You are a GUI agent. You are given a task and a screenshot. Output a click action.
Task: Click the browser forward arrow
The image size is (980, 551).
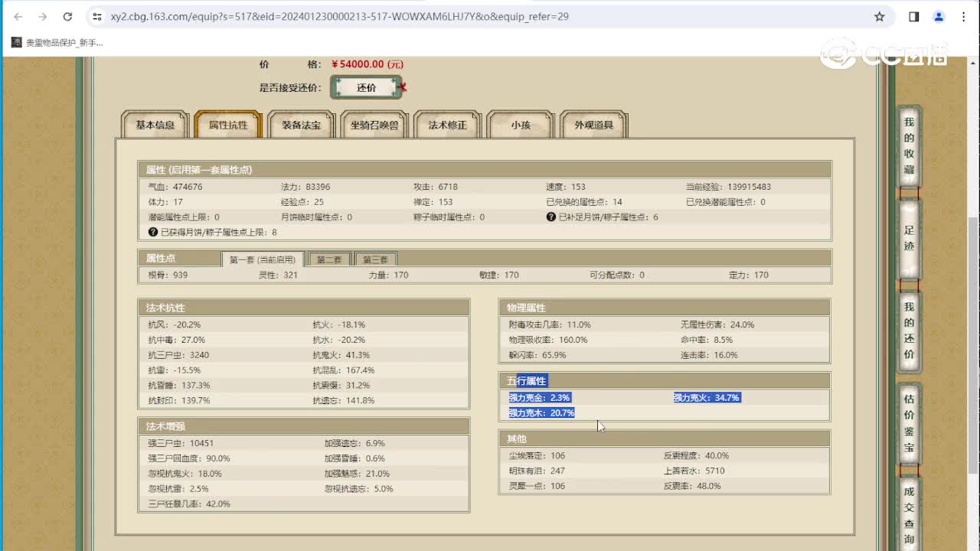(x=43, y=16)
